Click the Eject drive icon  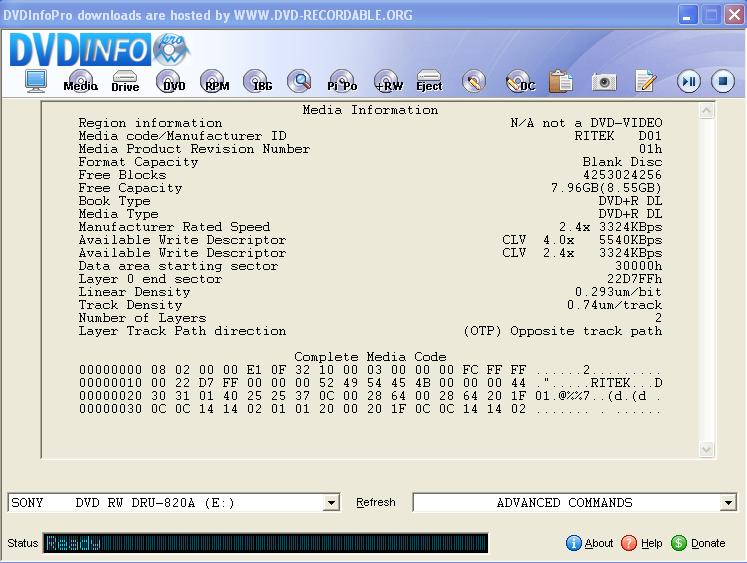(429, 81)
